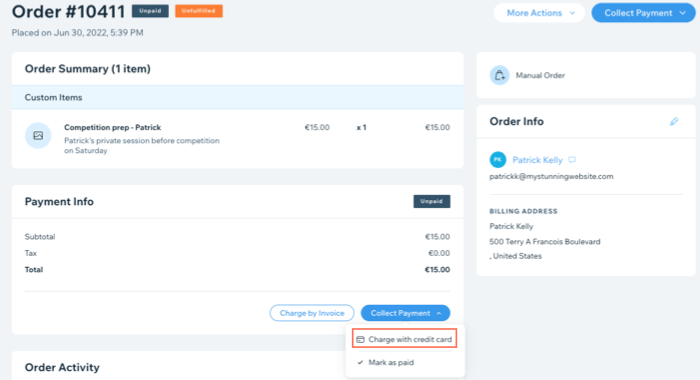Viewport: 700px width, 380px height.
Task: Click Competition prep - Patrick item name
Action: 112,127
